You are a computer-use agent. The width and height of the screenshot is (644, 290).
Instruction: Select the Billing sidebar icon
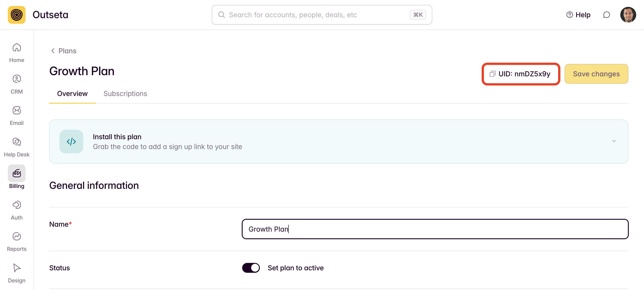click(x=17, y=173)
